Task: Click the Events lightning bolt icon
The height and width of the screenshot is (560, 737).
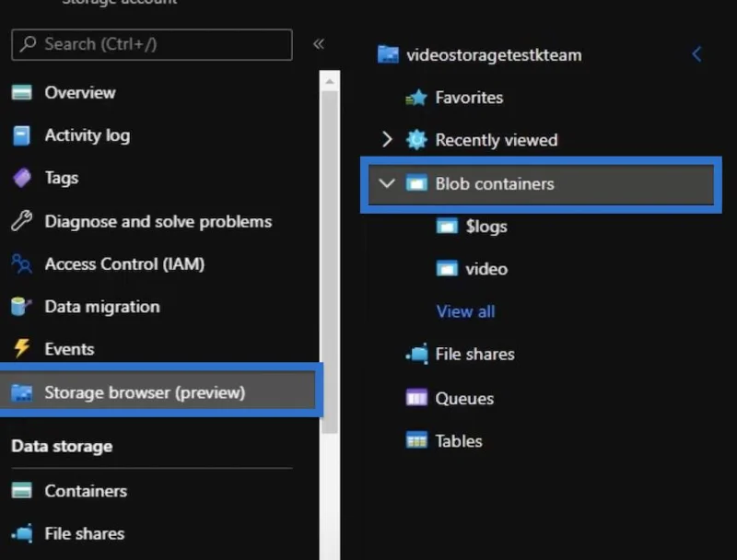Action: (x=21, y=348)
